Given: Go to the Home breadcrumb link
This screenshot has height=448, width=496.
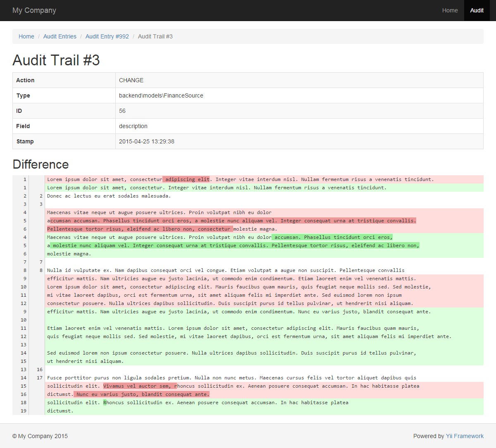Looking at the screenshot, I should pyautogui.click(x=26, y=36).
